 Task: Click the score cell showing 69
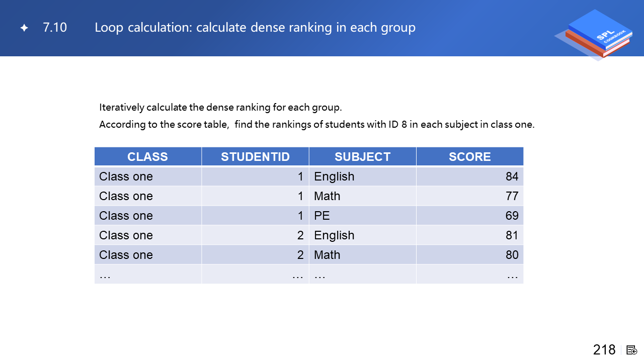[x=512, y=216]
